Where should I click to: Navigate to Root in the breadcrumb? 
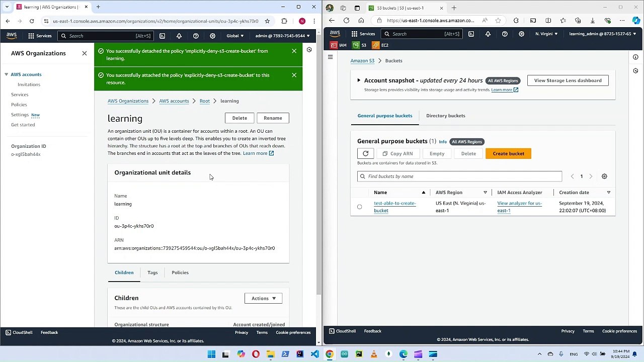(x=205, y=101)
